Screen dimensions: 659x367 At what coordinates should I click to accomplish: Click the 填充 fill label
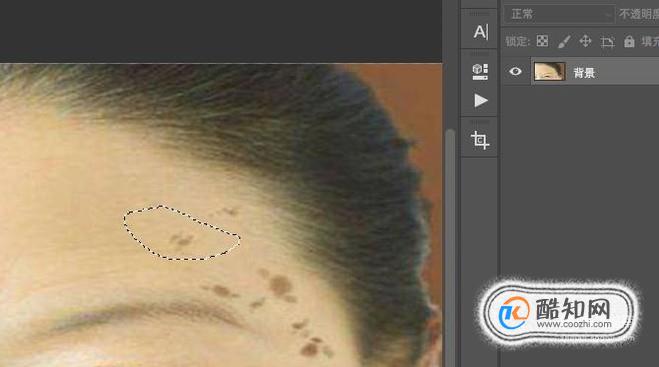pos(650,41)
